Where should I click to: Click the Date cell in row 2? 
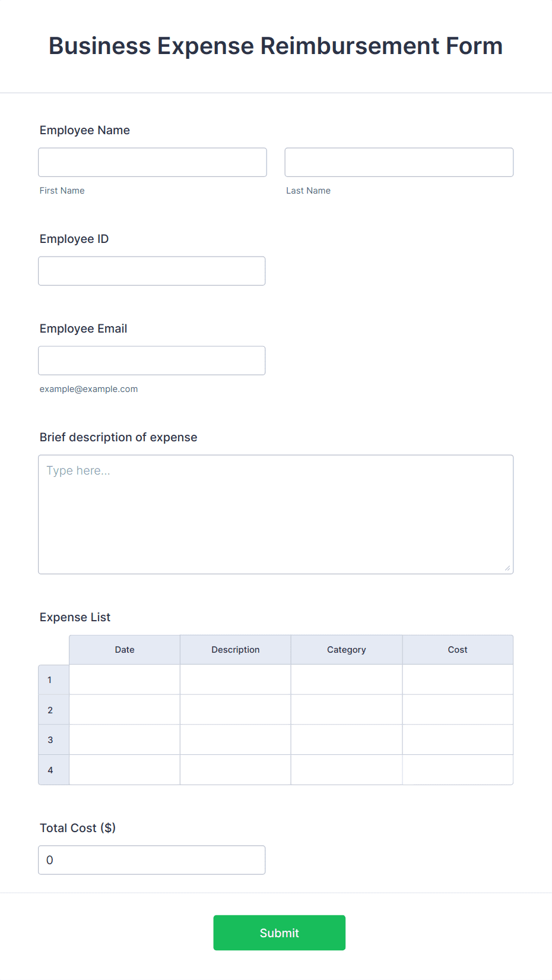(x=124, y=709)
